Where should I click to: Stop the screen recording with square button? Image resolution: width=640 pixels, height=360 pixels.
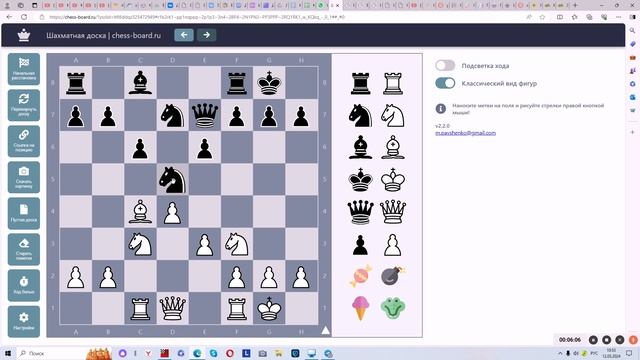(607, 340)
